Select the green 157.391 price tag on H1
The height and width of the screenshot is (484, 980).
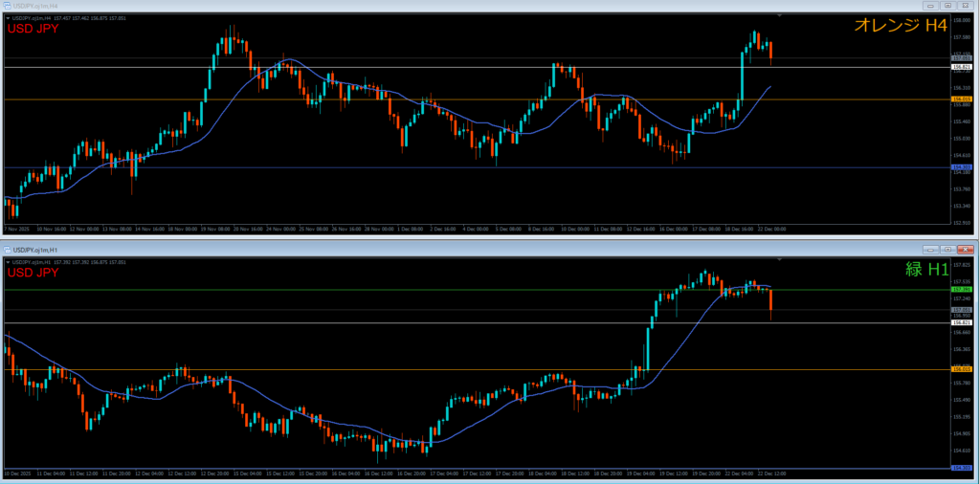[x=962, y=289]
